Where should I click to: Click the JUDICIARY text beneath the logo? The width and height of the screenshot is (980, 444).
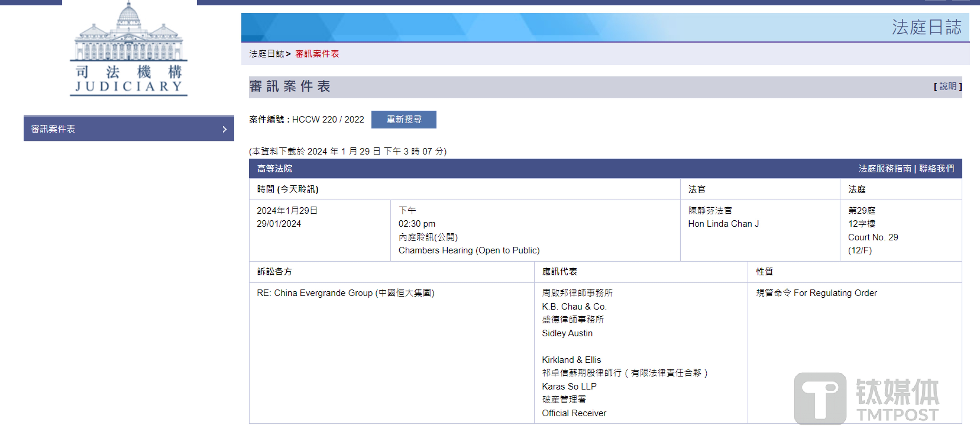click(x=129, y=87)
